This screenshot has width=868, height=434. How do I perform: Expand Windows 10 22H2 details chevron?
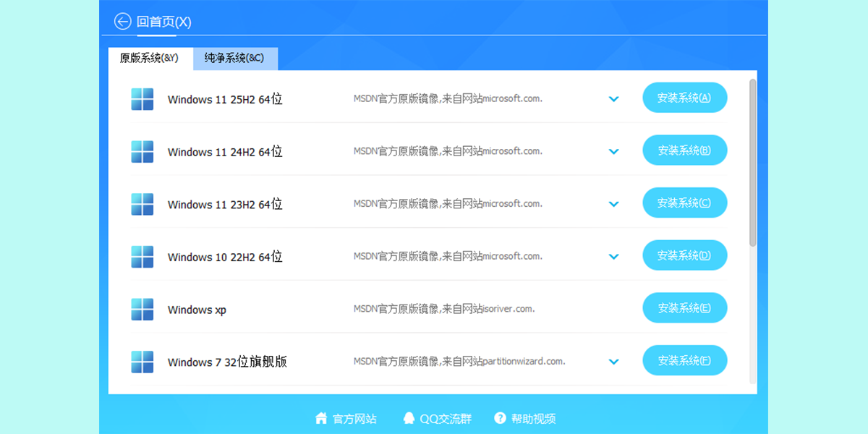[x=614, y=257]
